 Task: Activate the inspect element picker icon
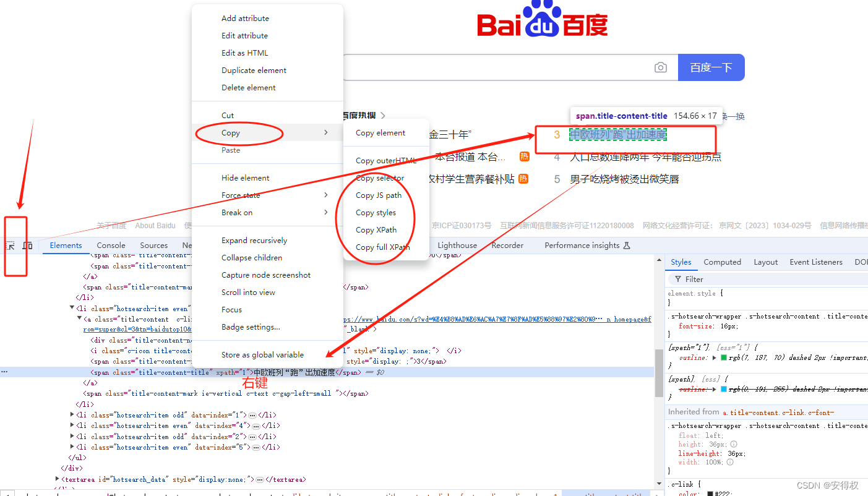click(11, 246)
